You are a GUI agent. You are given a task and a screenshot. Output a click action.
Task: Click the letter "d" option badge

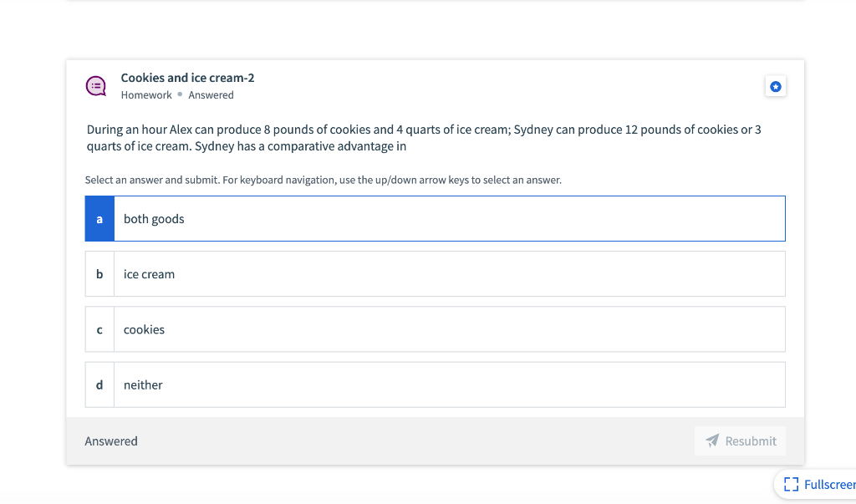click(99, 385)
